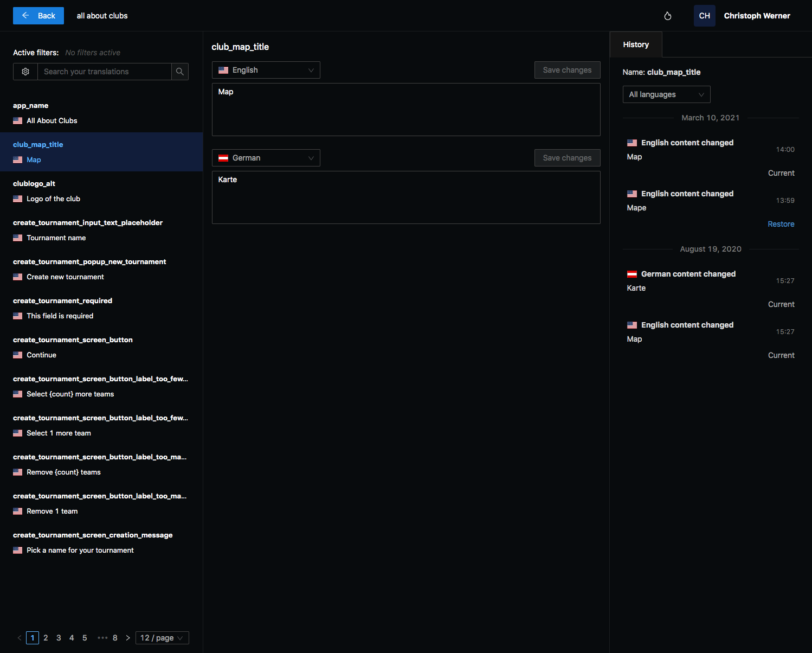This screenshot has width=812, height=653.
Task: Click 'Select {count} more teams' text
Action: click(70, 394)
